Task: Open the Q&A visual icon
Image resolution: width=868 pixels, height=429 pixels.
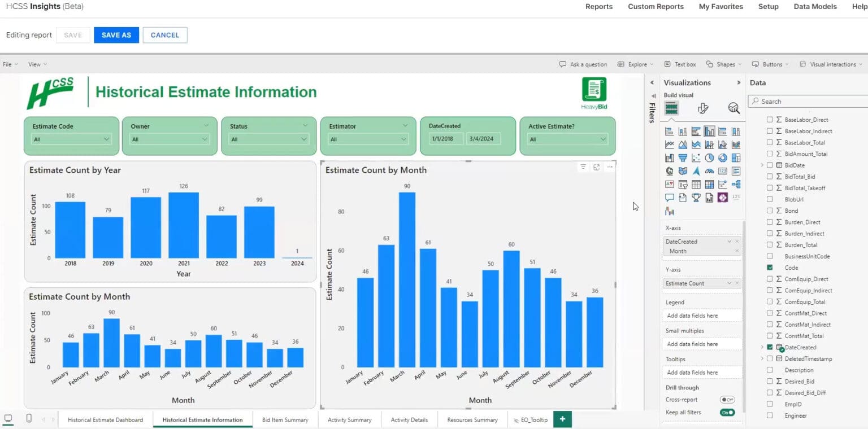Action: [669, 198]
